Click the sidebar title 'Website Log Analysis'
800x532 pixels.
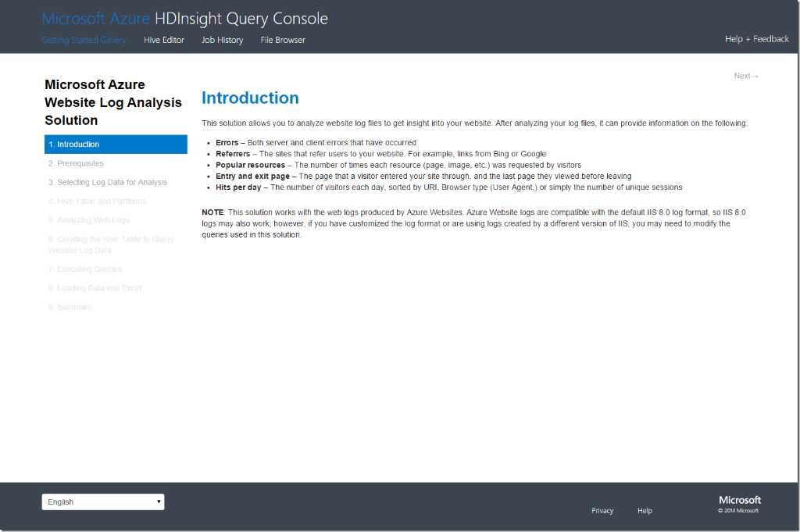point(113,102)
